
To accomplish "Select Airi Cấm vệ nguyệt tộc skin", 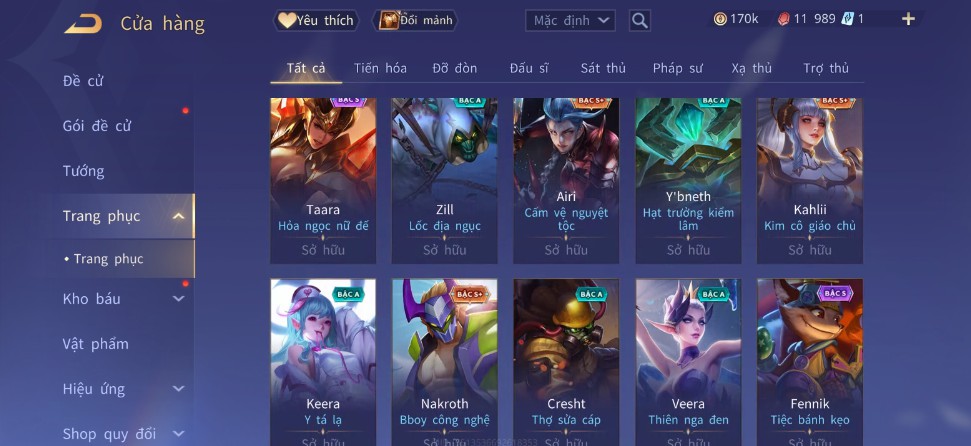I will click(x=566, y=181).
